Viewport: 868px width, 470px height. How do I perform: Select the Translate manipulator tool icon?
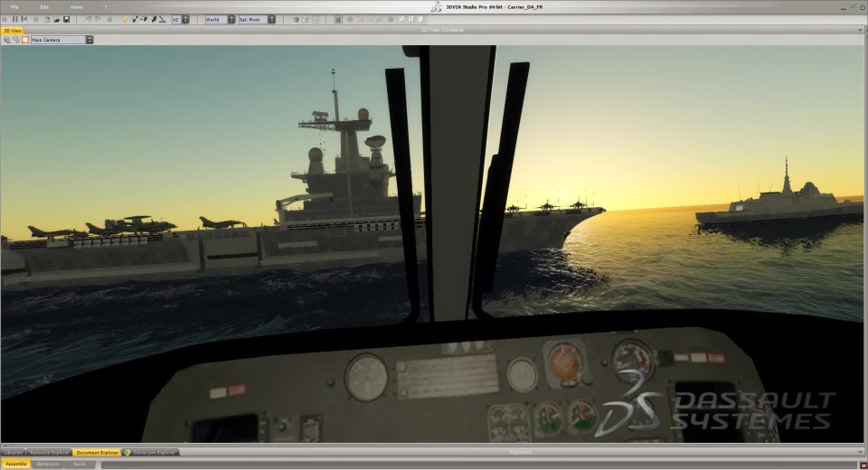[135, 19]
